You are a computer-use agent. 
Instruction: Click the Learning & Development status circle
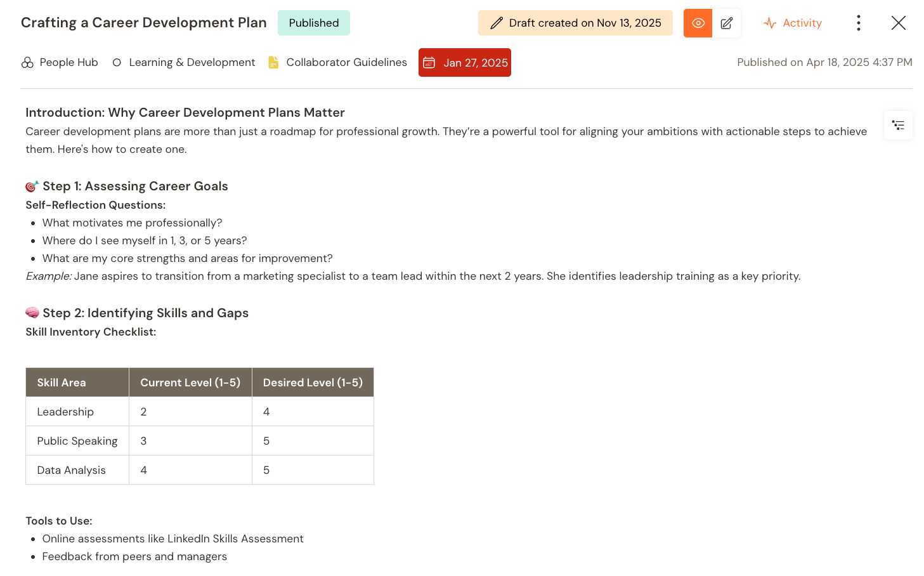[117, 62]
